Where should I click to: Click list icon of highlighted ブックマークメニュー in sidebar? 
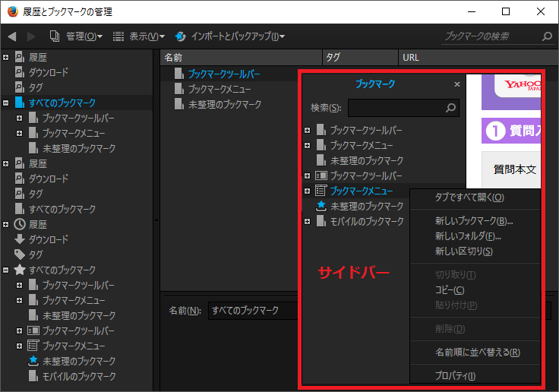[321, 191]
